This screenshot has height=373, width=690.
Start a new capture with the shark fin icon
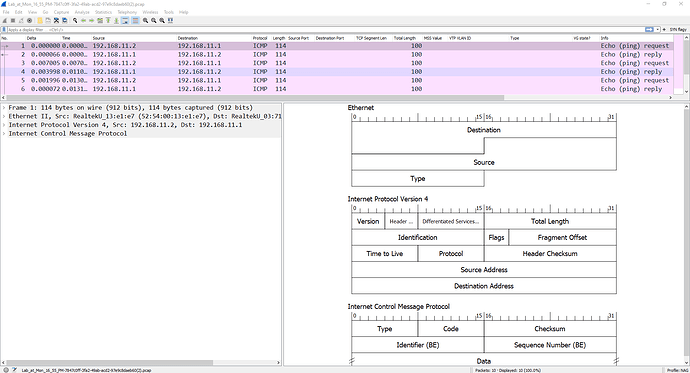pos(5,20)
